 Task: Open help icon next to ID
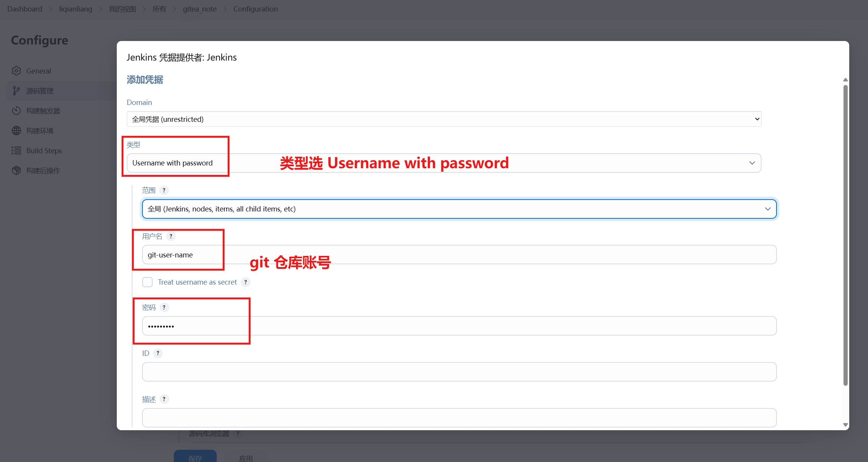pyautogui.click(x=158, y=353)
